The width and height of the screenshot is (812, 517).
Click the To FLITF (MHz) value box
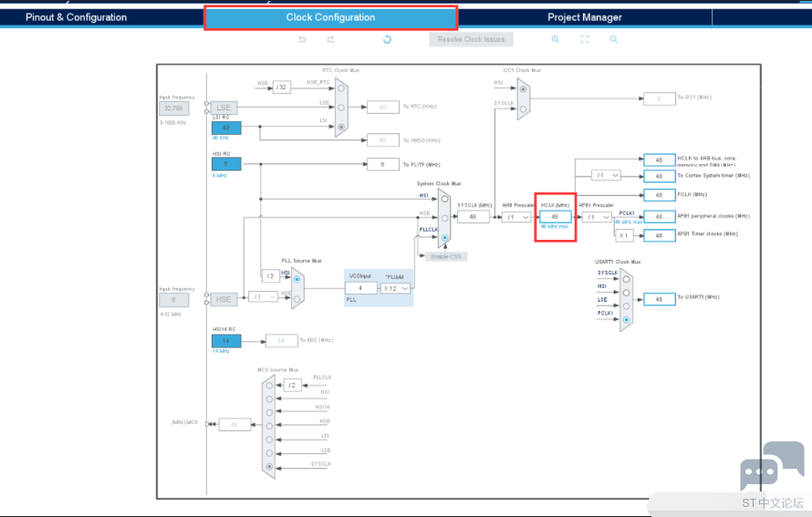(x=382, y=164)
